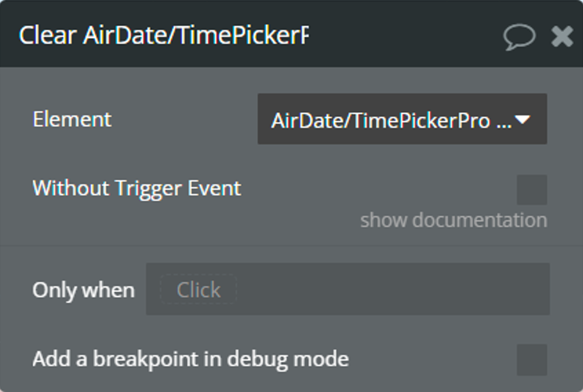The height and width of the screenshot is (392, 583).
Task: Tick the Add a breakpoint in debug mode checkbox
Action: [x=532, y=360]
